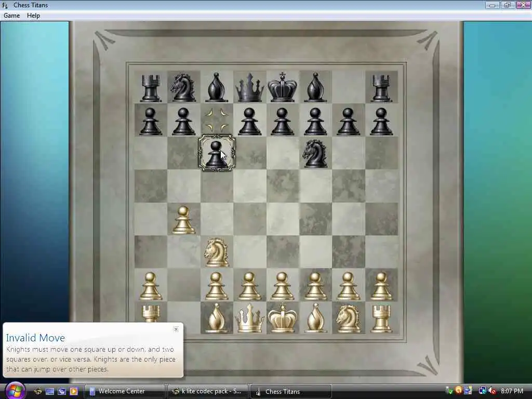Minimize the Chess Titans window
532x399 pixels.
(x=493, y=5)
